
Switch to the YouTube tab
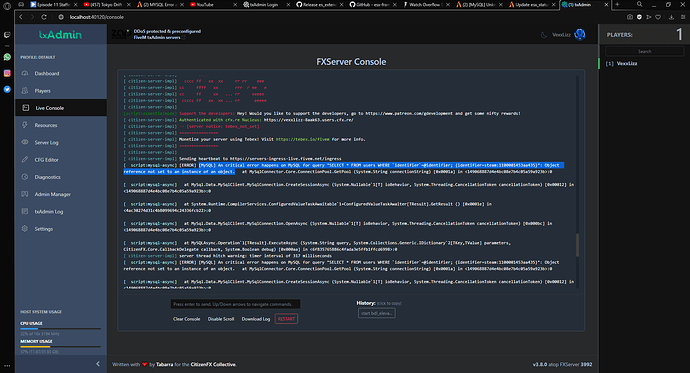tap(213, 4)
